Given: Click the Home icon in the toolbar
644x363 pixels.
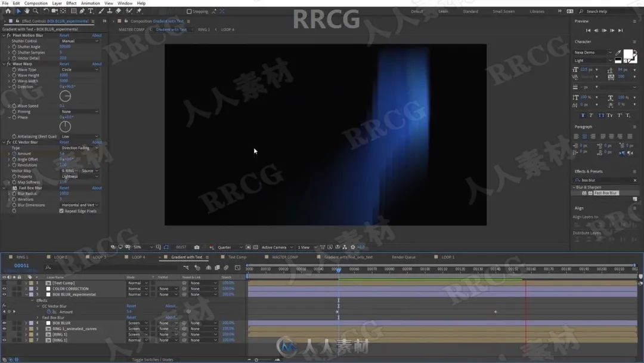Looking at the screenshot, I should click(8, 10).
